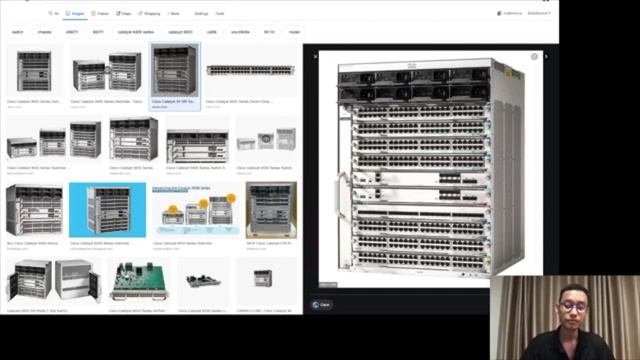Open the two-chassis thumbnail in top row
The height and width of the screenshot is (360, 640).
pos(107,71)
